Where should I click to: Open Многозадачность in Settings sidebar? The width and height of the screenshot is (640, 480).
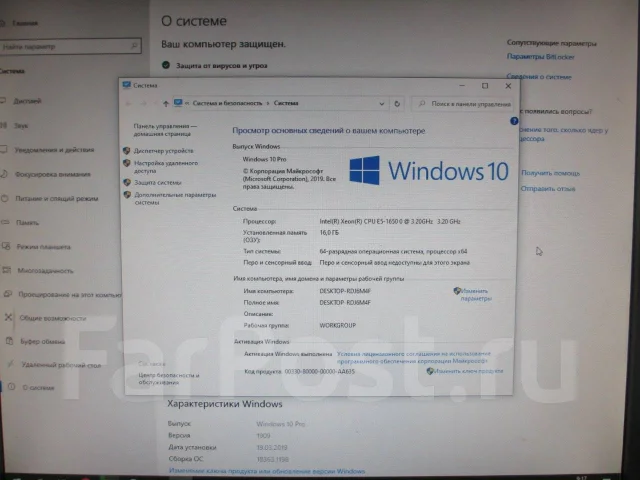45,271
